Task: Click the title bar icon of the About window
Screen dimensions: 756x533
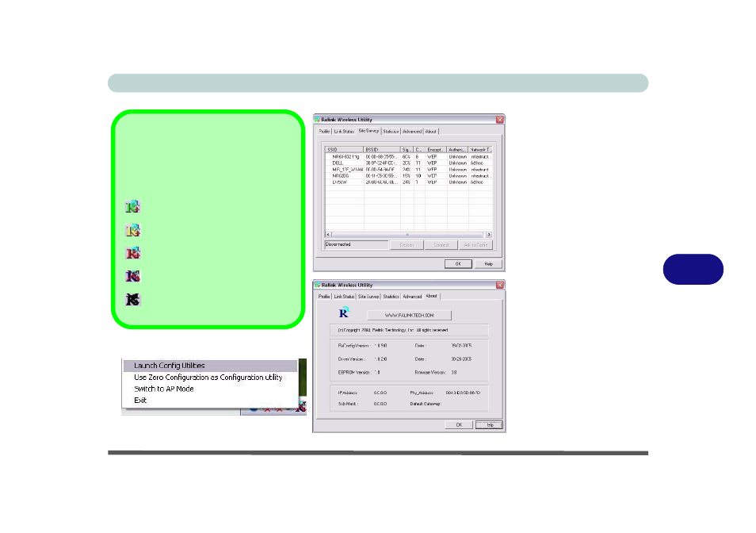Action: click(317, 285)
